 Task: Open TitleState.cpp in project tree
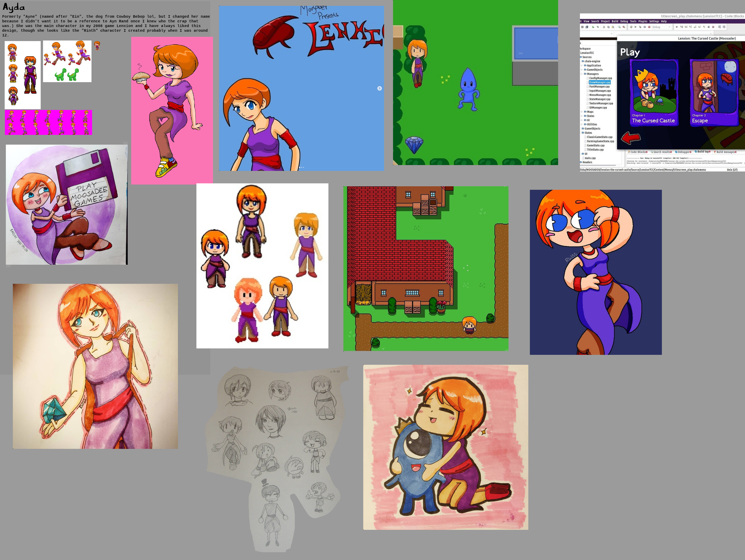point(595,149)
